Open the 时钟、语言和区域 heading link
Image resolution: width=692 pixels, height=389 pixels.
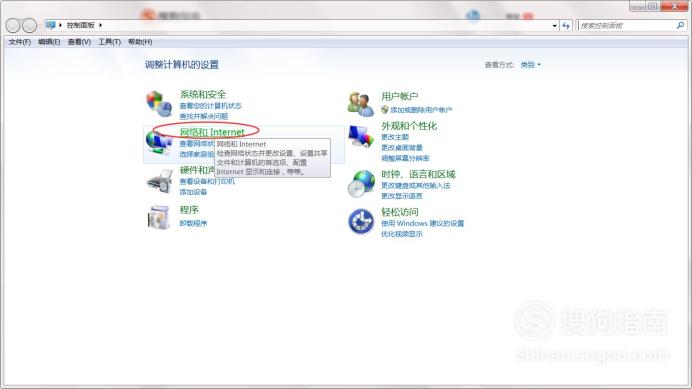[x=418, y=174]
